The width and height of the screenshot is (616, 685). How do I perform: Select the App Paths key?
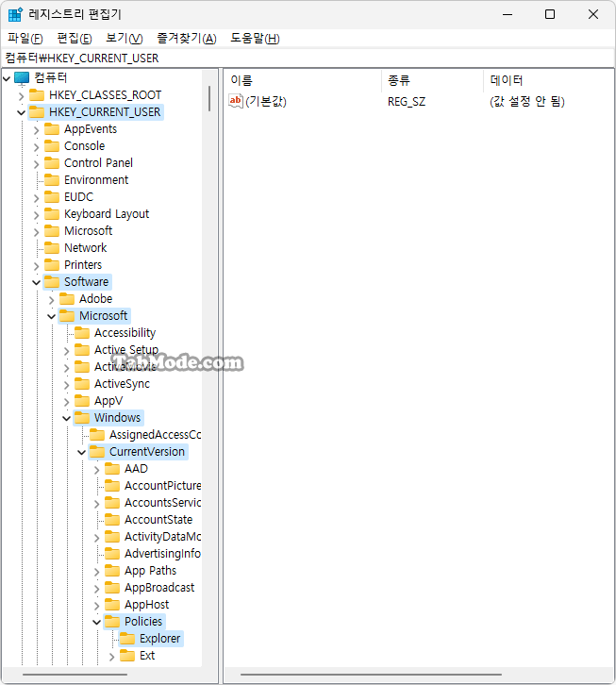tap(150, 571)
